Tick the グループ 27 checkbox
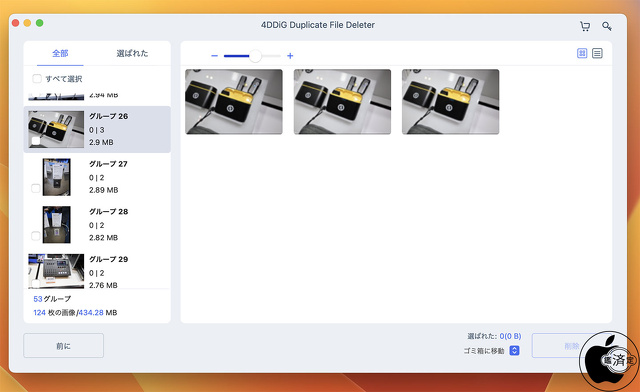Viewport: 640px width, 392px height. 36,188
